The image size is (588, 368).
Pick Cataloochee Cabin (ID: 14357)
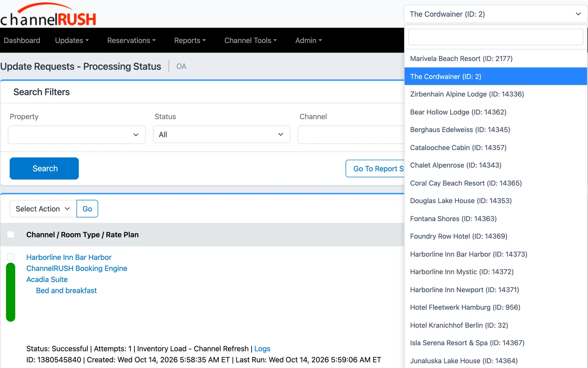pyautogui.click(x=495, y=148)
